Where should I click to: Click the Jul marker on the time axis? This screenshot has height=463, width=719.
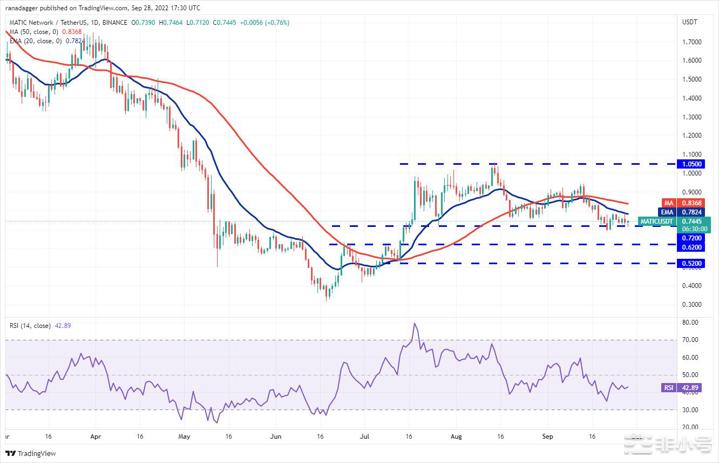[x=363, y=437]
